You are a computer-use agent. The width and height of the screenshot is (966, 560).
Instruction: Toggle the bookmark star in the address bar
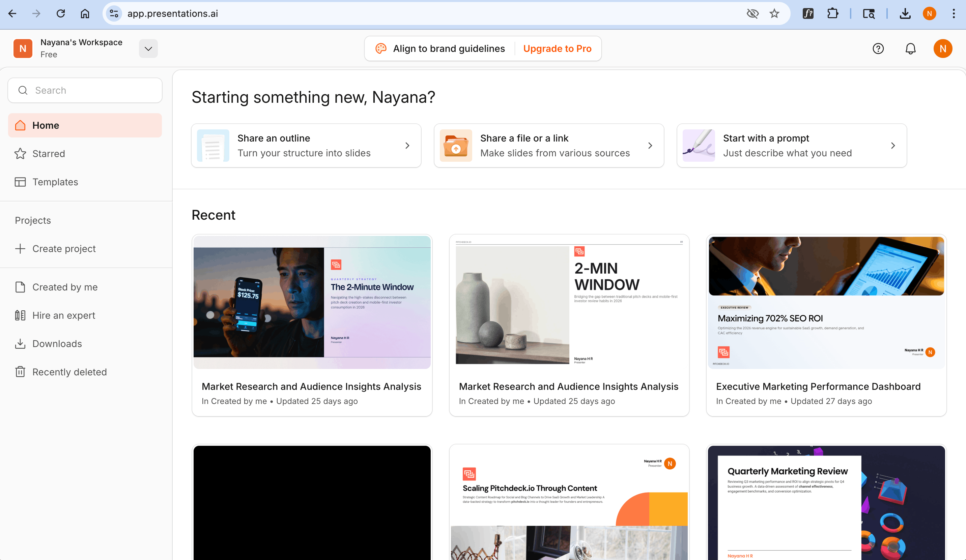tap(774, 13)
